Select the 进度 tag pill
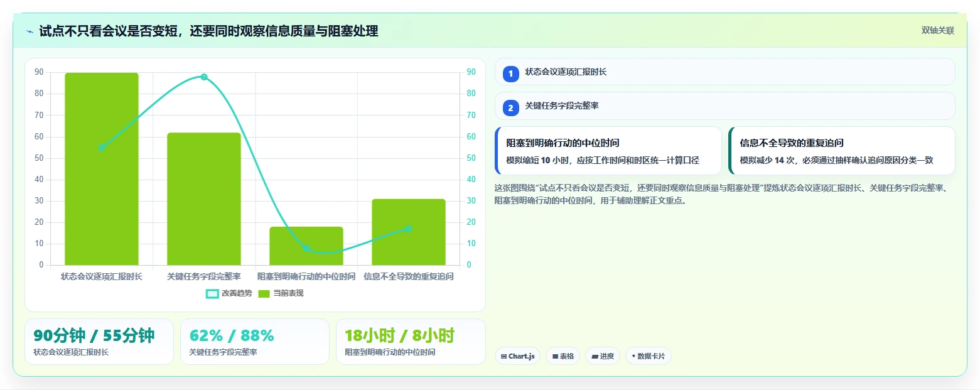This screenshot has width=980, height=390. (603, 356)
